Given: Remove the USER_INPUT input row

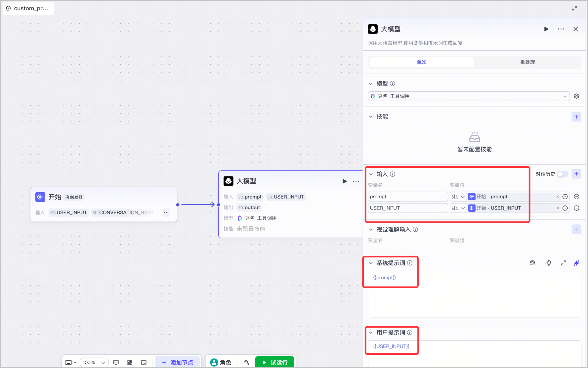Looking at the screenshot, I should point(576,208).
